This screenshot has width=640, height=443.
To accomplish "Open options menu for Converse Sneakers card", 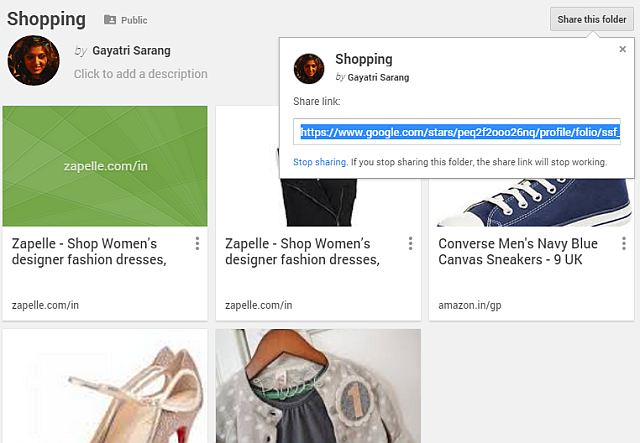I will (623, 244).
